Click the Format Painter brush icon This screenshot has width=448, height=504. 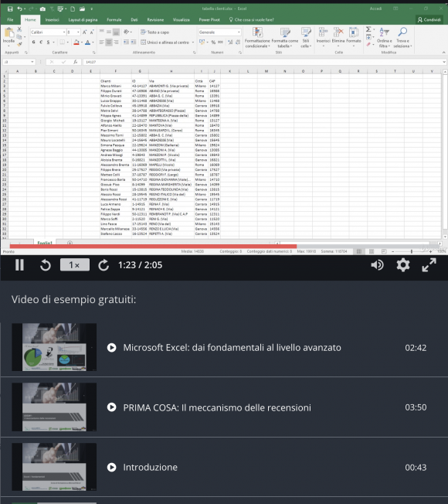(x=19, y=44)
